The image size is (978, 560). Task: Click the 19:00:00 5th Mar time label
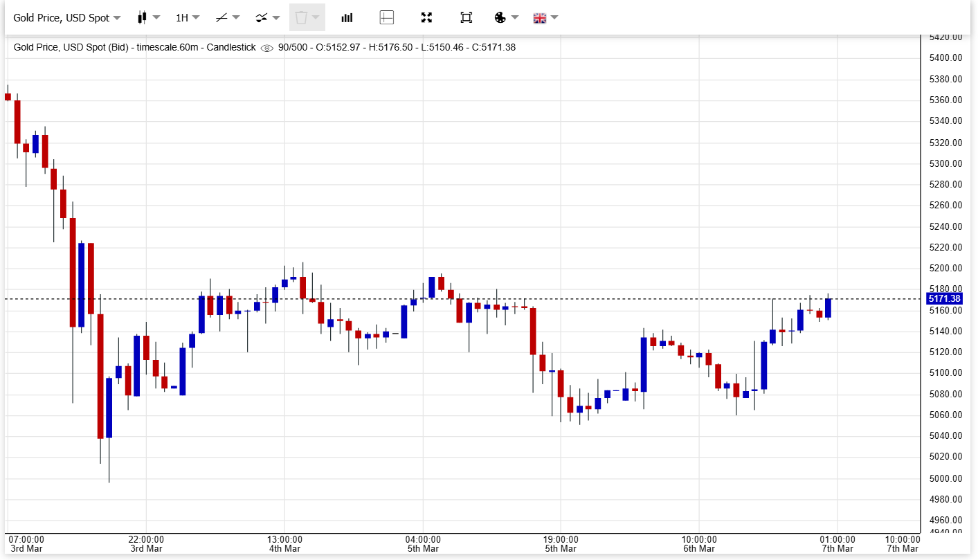[x=561, y=544]
